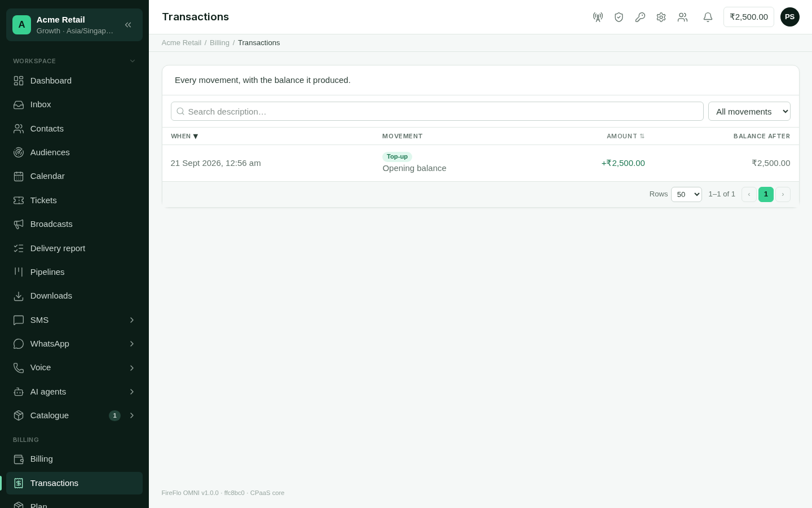The image size is (812, 508).
Task: Click the Broadcasts megaphone icon in sidebar
Action: tap(19, 224)
